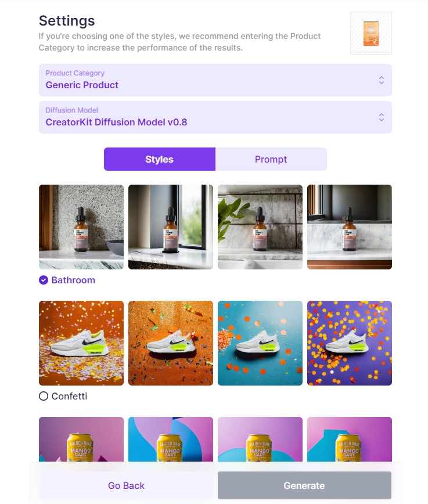The image size is (428, 504).
Task: Pick the first orange confetti sneaker image
Action: point(81,343)
